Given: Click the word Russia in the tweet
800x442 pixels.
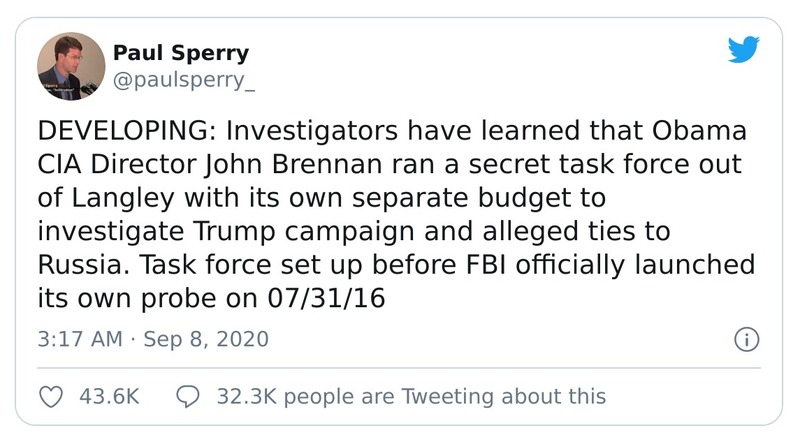Looking at the screenshot, I should click(x=75, y=267).
